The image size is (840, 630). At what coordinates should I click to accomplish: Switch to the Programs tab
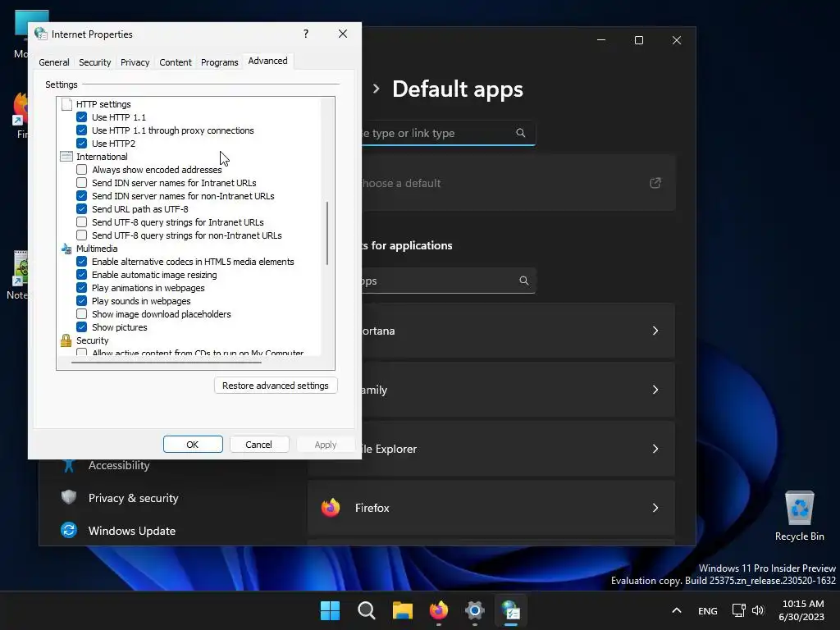[220, 62]
